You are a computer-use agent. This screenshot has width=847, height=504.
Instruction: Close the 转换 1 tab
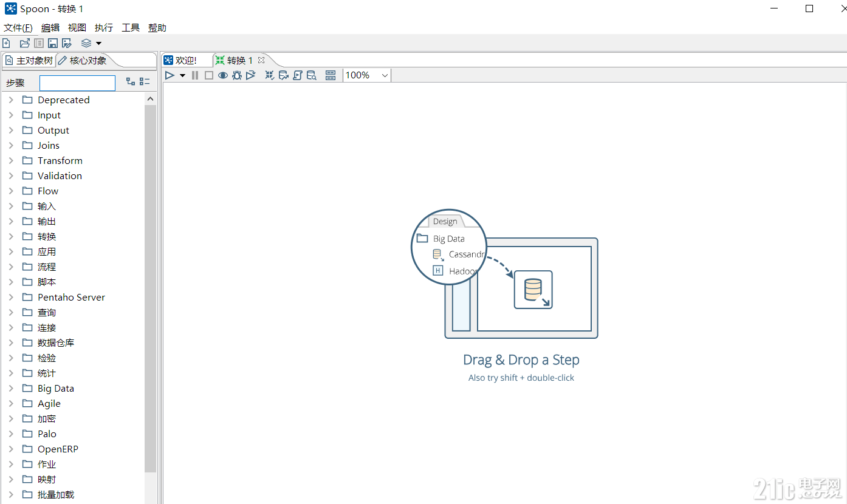pos(261,60)
